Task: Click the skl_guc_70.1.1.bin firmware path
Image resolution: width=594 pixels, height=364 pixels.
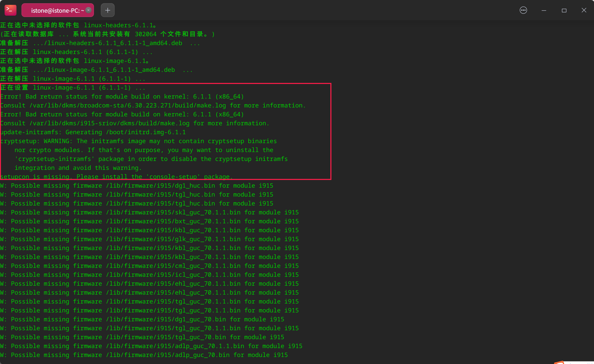Action: coord(173,213)
